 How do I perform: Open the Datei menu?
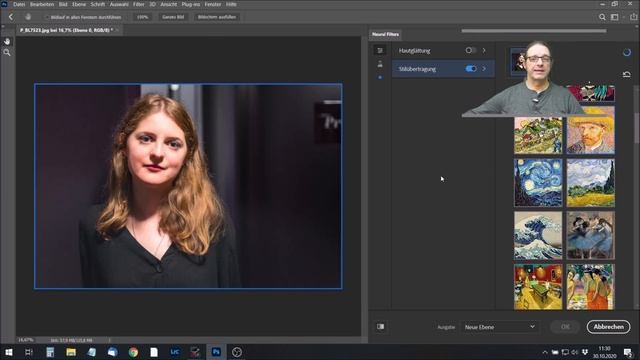click(x=19, y=4)
